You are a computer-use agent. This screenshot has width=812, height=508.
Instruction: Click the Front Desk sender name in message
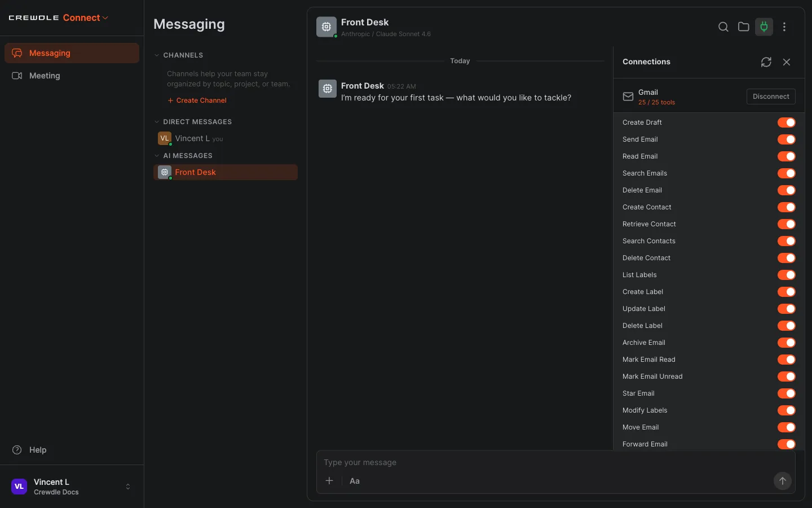point(362,86)
